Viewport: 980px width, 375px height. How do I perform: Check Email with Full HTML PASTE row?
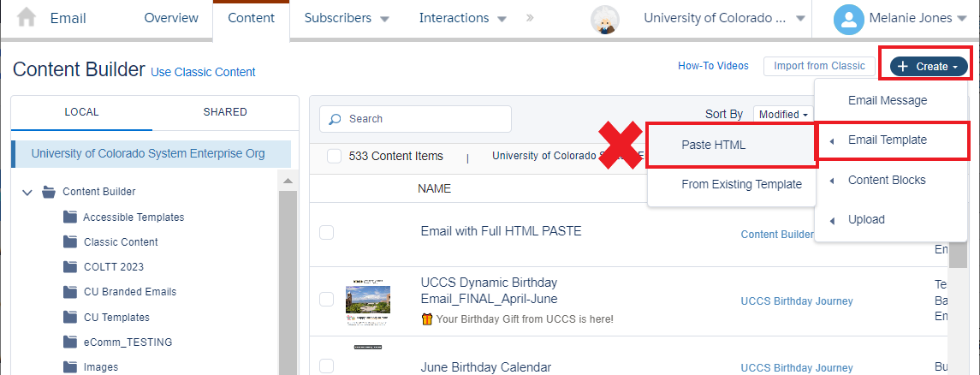point(326,233)
